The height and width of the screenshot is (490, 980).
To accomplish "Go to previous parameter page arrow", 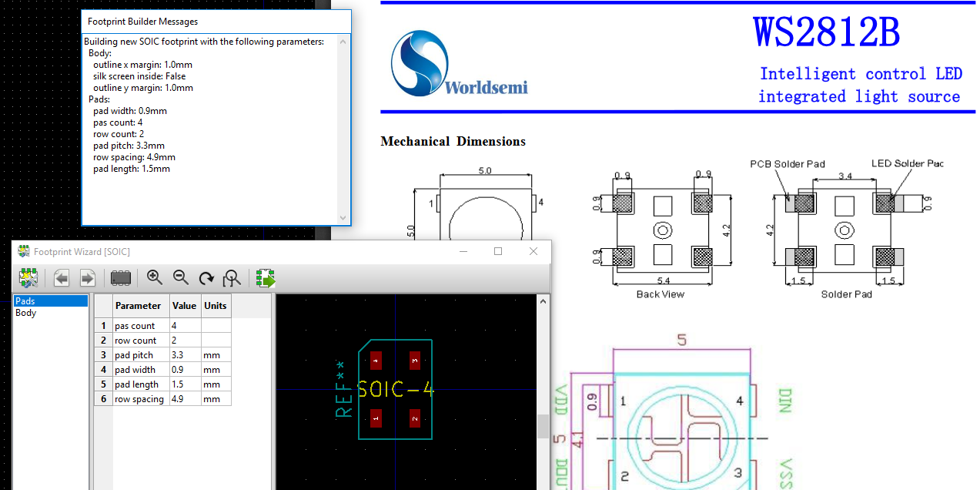I will (62, 278).
